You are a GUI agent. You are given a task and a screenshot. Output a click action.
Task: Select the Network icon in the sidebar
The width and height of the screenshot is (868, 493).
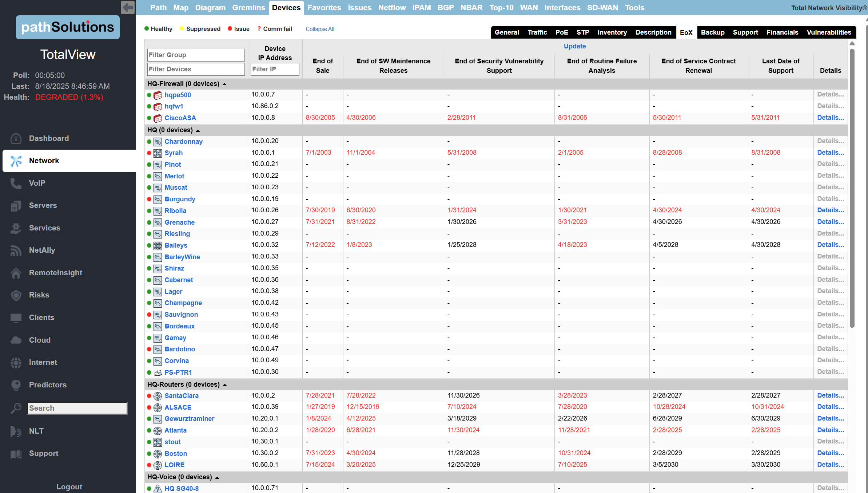pyautogui.click(x=16, y=161)
